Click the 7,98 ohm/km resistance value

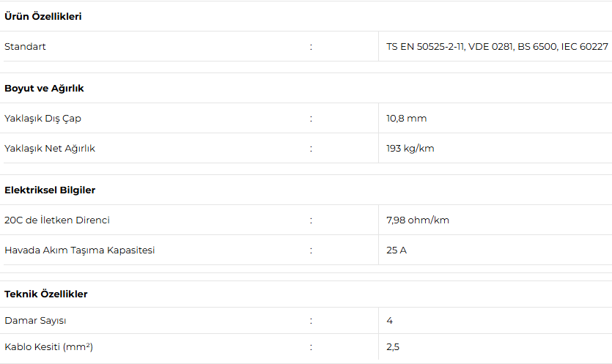coord(418,220)
